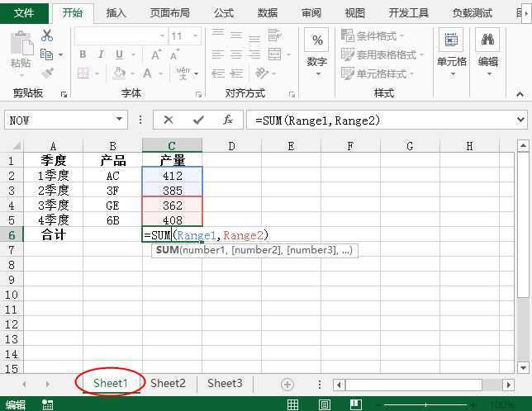
Task: Expand the formula bar chevron
Action: tap(520, 120)
